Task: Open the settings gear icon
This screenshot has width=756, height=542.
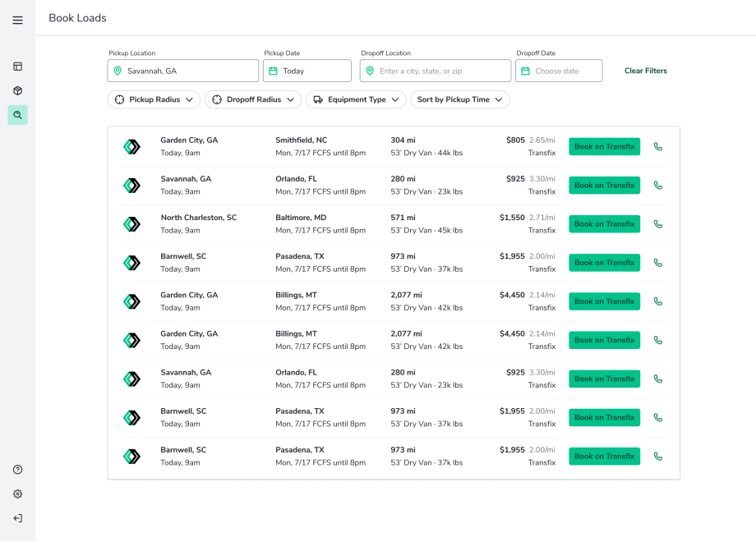Action: point(17,494)
